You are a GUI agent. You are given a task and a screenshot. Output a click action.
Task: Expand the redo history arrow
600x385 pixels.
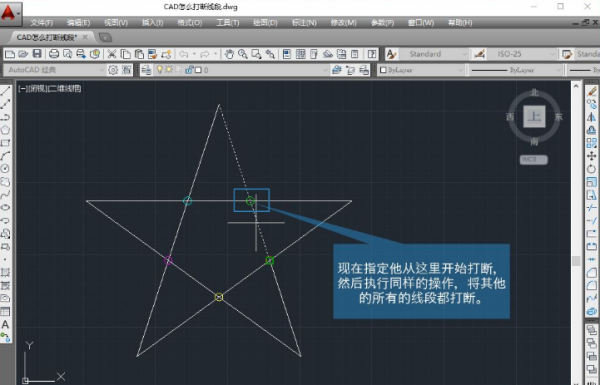[215, 54]
